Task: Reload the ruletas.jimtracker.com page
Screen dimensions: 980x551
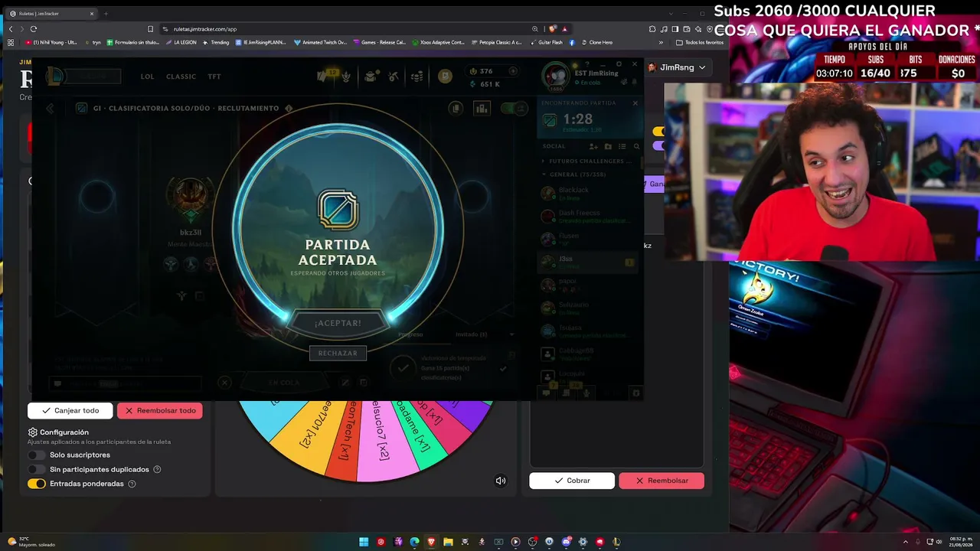Action: coord(33,29)
